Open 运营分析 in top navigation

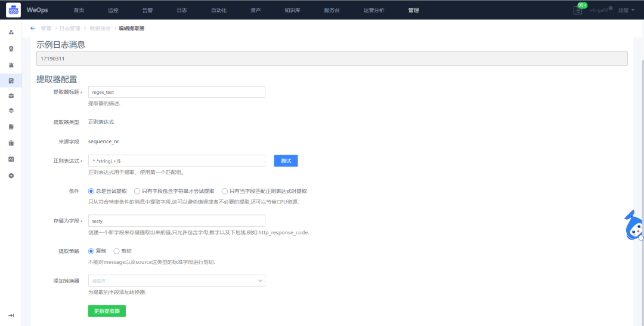(x=374, y=10)
